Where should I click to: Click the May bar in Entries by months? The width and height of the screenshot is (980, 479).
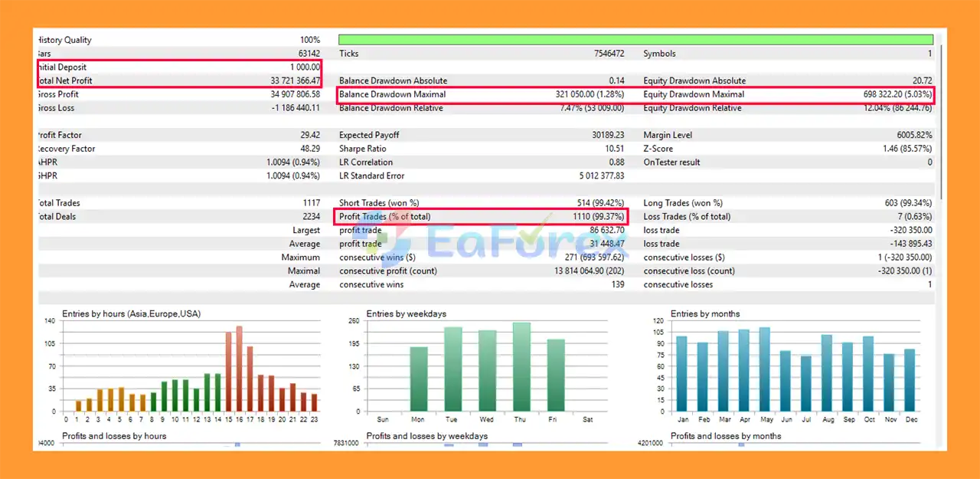pyautogui.click(x=764, y=369)
